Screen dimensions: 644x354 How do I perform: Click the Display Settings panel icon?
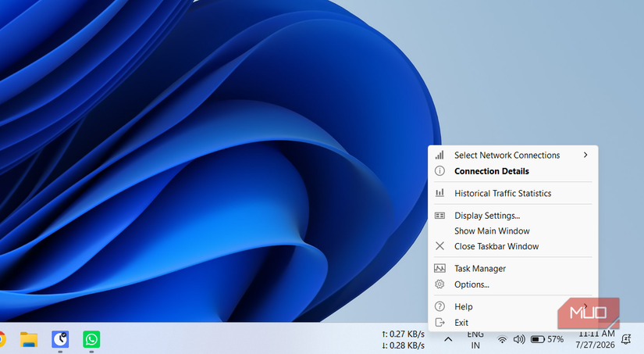(x=439, y=216)
